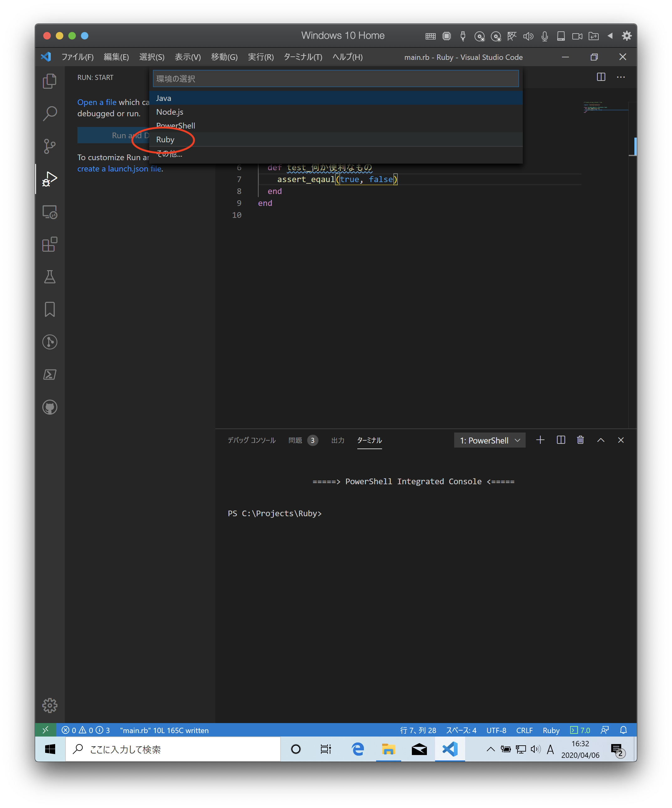Screen dimensions: 672x808
Task: Open the ターミナル(T) menu
Action: [302, 57]
